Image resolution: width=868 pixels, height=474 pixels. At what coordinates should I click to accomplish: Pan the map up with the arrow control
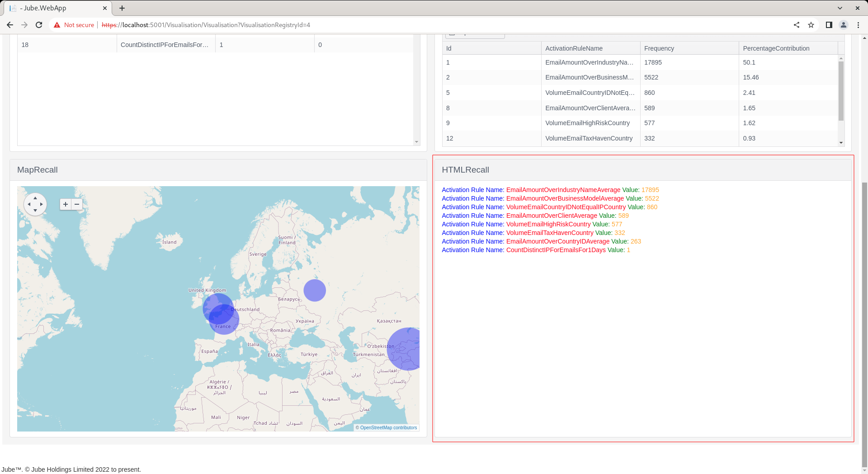(x=35, y=198)
